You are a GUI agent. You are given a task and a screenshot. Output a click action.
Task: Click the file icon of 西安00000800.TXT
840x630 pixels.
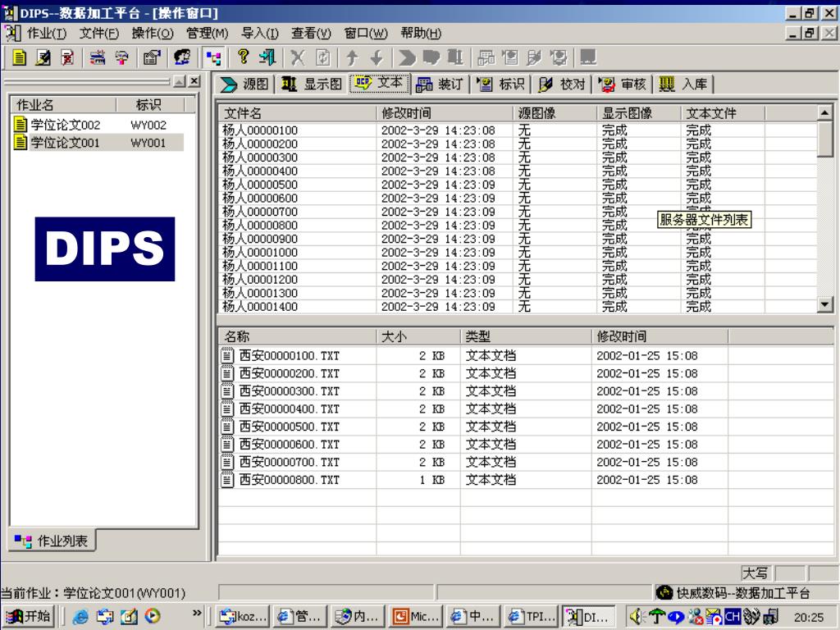point(228,479)
